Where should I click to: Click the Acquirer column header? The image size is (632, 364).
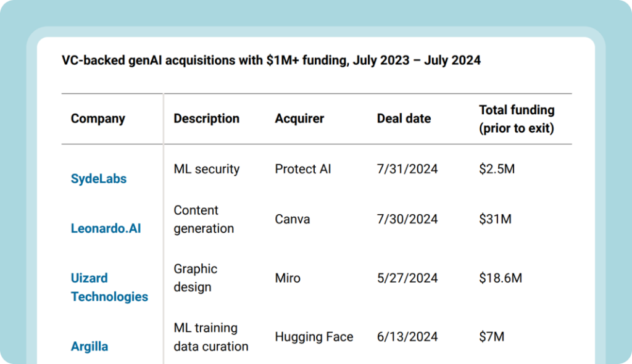[299, 118]
